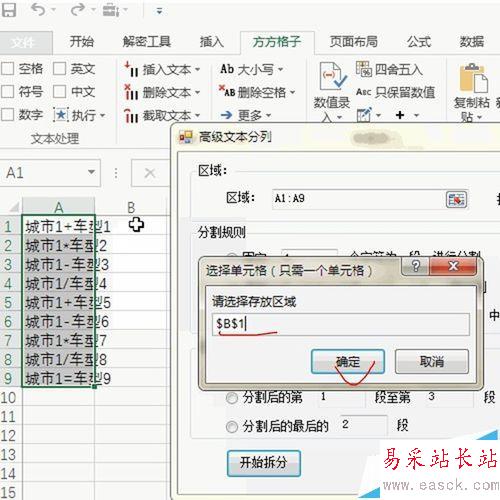Click the Redo arrow icon
The height and width of the screenshot is (500, 500).
pyautogui.click(x=78, y=10)
